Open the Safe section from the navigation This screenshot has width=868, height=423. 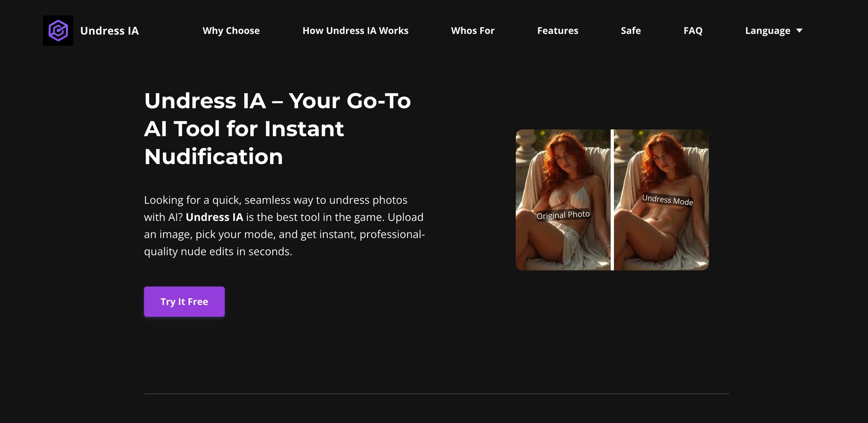(630, 31)
